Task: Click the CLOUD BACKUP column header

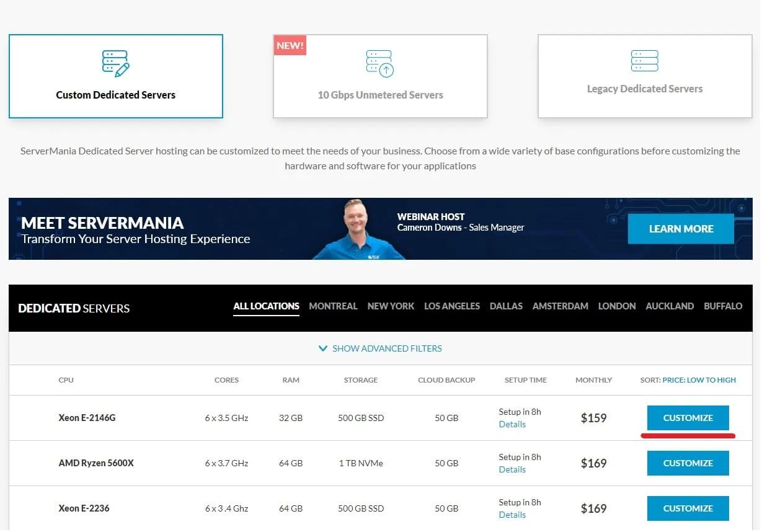Action: (446, 380)
